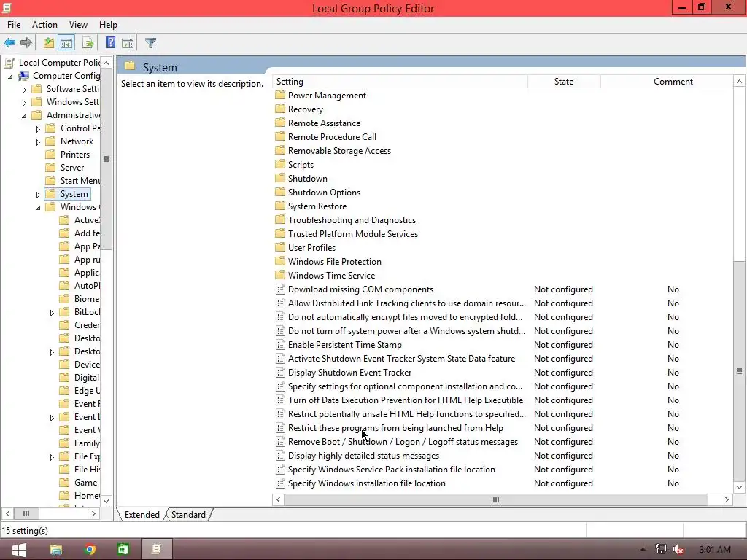Open the green store app on the taskbar
747x560 pixels.
click(x=123, y=550)
